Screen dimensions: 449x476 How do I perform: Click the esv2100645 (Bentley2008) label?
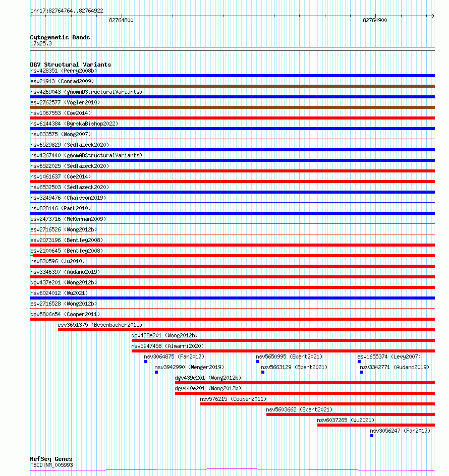click(67, 251)
